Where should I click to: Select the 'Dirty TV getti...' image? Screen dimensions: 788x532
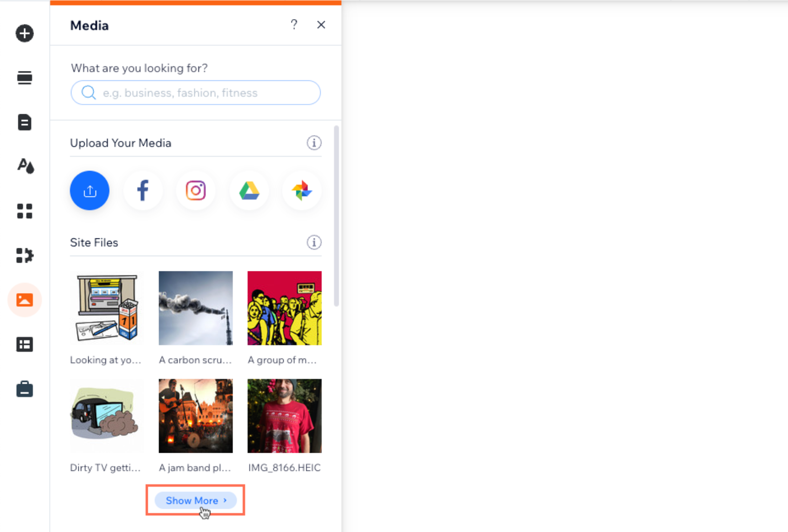click(107, 416)
